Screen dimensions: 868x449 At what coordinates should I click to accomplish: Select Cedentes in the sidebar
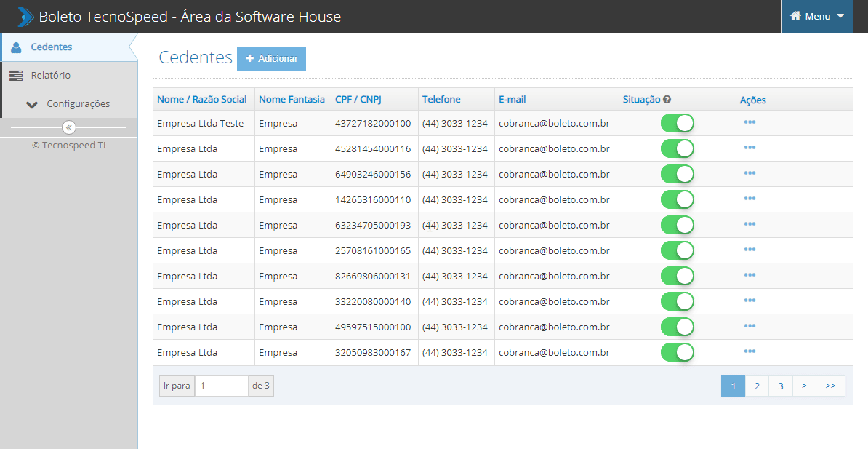[52, 47]
